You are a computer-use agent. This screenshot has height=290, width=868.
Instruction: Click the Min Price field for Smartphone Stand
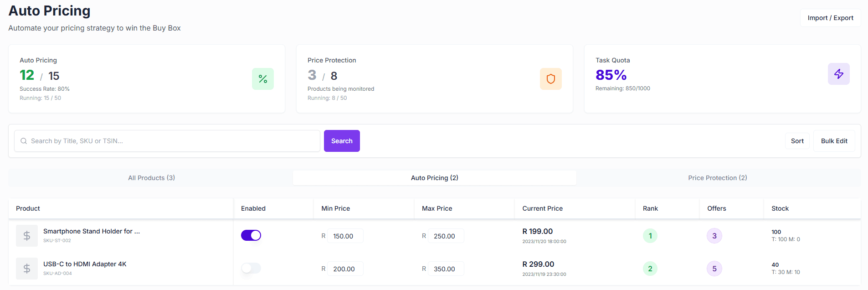click(x=345, y=236)
